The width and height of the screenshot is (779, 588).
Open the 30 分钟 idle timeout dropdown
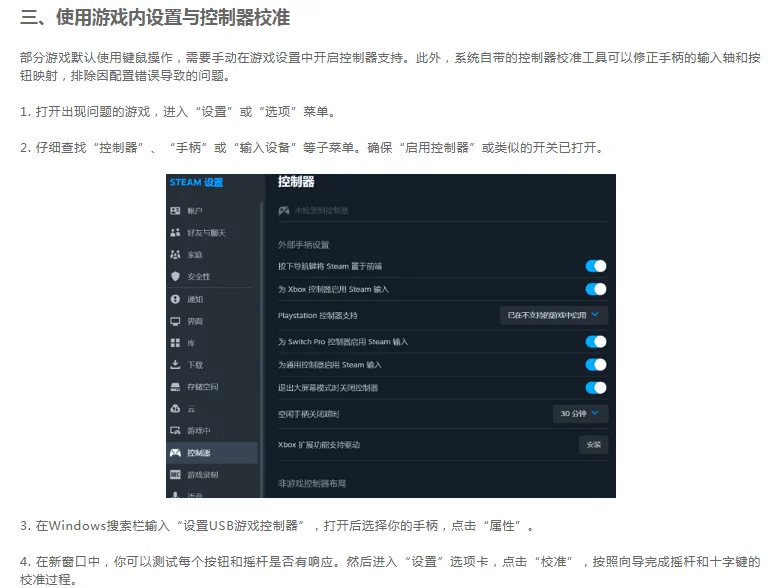coord(580,414)
